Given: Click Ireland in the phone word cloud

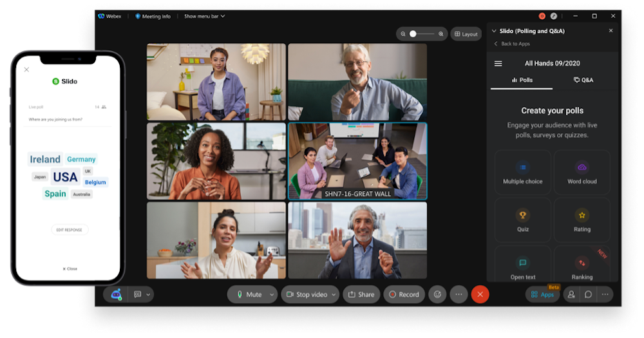Looking at the screenshot, I should (x=45, y=160).
